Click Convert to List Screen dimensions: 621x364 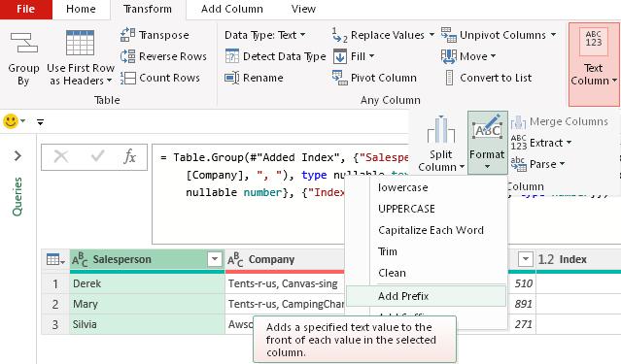[489, 78]
